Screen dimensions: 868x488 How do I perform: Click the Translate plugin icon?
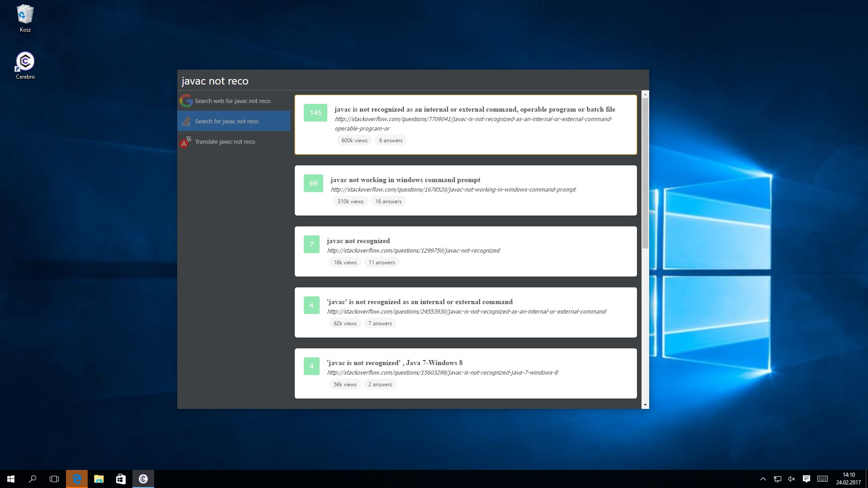tap(186, 142)
